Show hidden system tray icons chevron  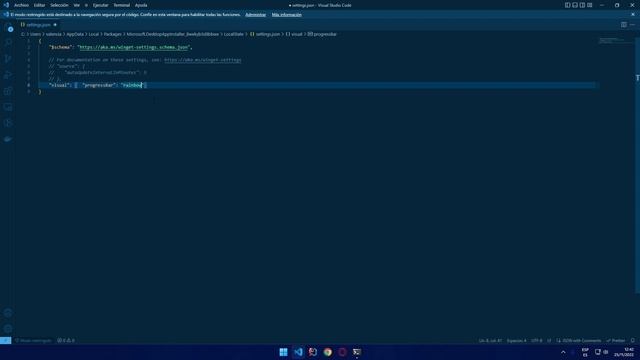563,352
